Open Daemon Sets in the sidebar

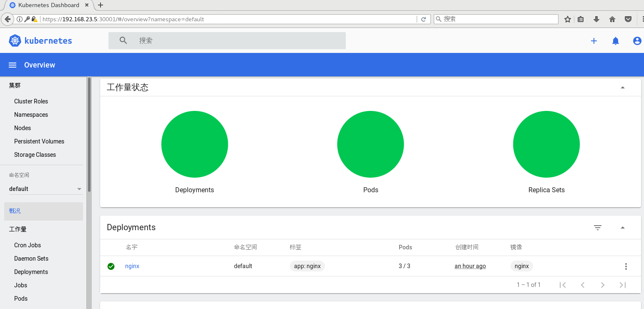31,259
